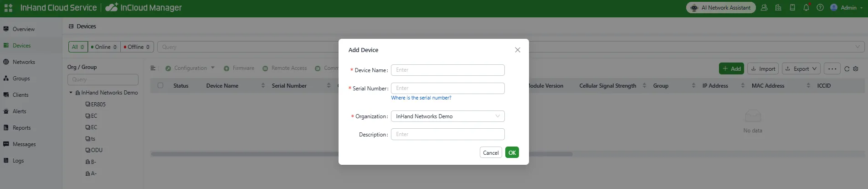Click the Remote Access toolbar button

[285, 68]
